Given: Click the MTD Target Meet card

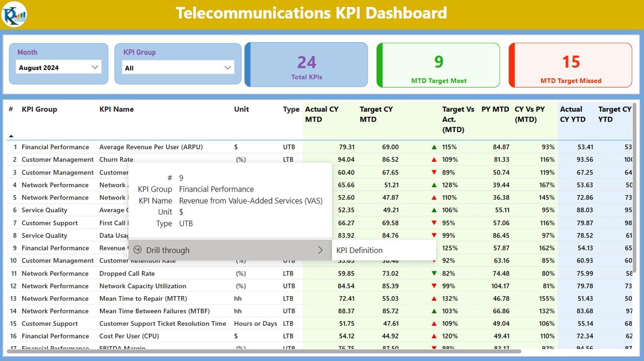Looking at the screenshot, I should [438, 65].
